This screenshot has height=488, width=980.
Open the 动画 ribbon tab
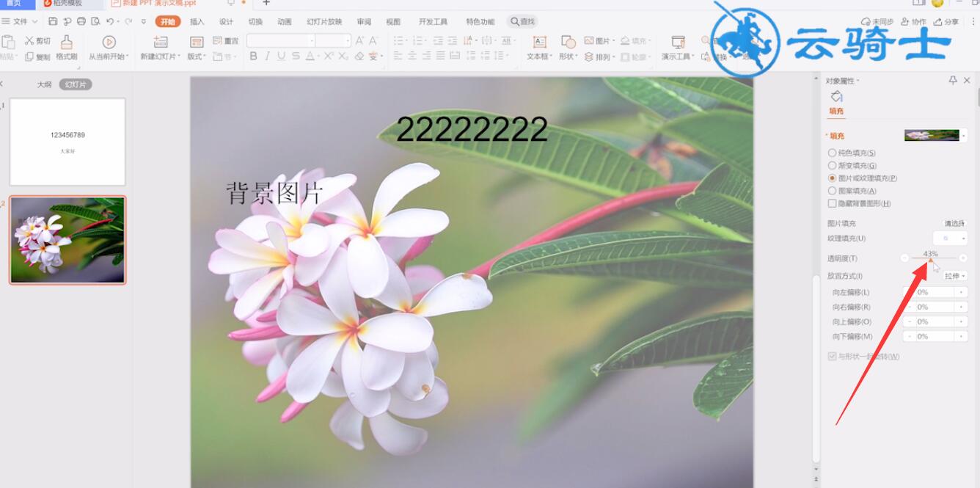(x=285, y=22)
